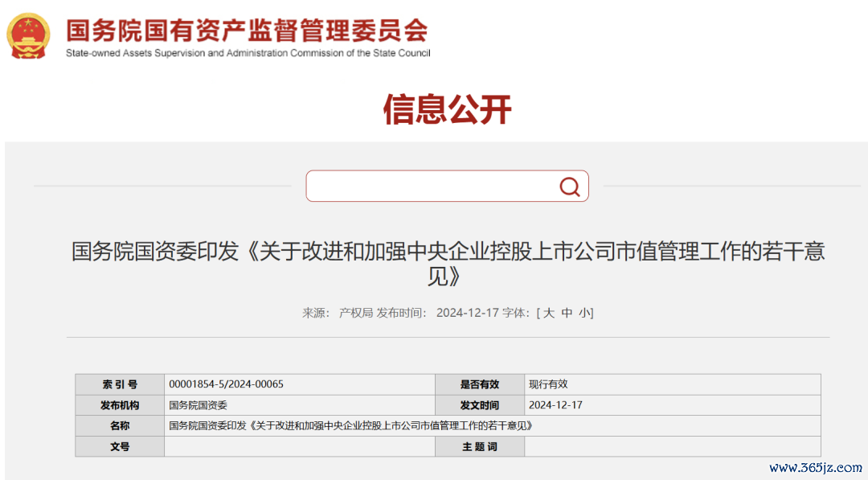The height and width of the screenshot is (480, 868).
Task: Click the national emblem logo
Action: pyautogui.click(x=28, y=35)
